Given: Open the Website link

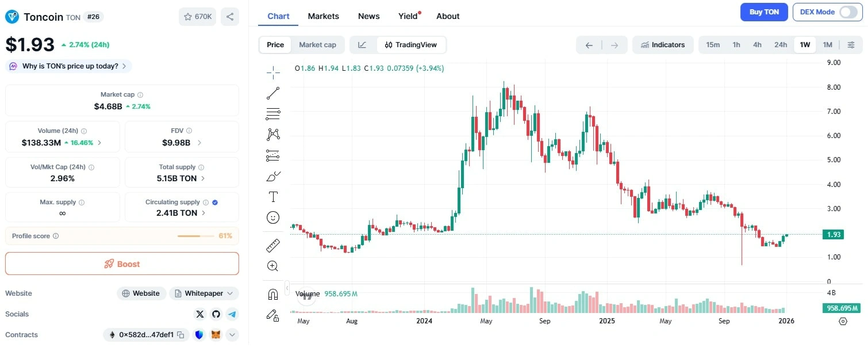Looking at the screenshot, I should (x=141, y=293).
